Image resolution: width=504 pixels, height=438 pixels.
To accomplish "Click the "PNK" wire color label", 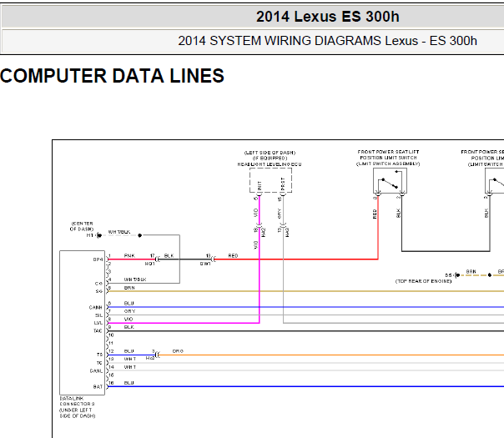I will pyautogui.click(x=129, y=256).
